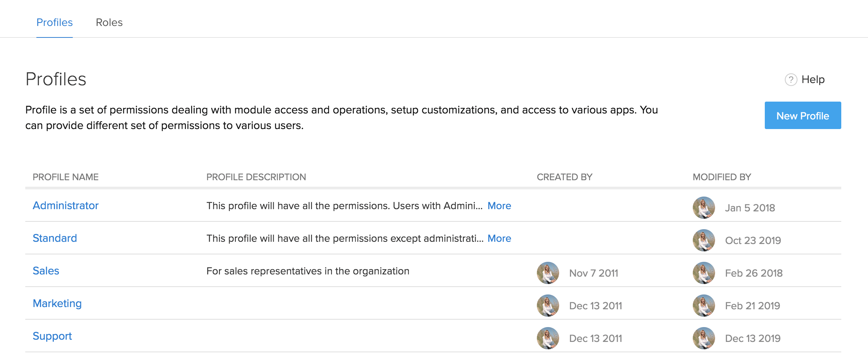Viewport: 868px width, 356px height.
Task: Click the Marketing row created-by avatar
Action: pos(548,306)
